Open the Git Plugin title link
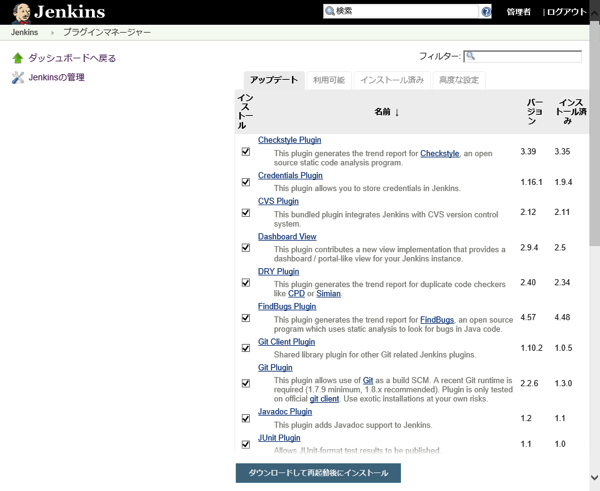This screenshot has height=491, width=600. [275, 368]
